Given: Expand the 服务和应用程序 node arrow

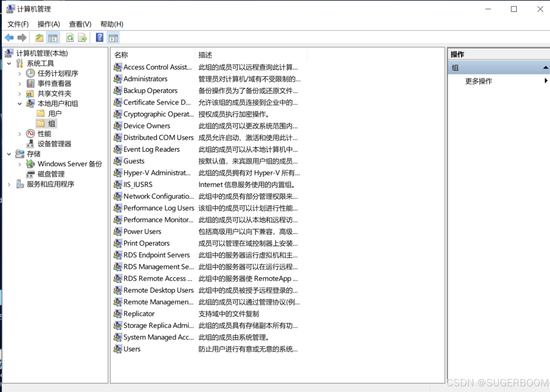Looking at the screenshot, I should pos(9,184).
